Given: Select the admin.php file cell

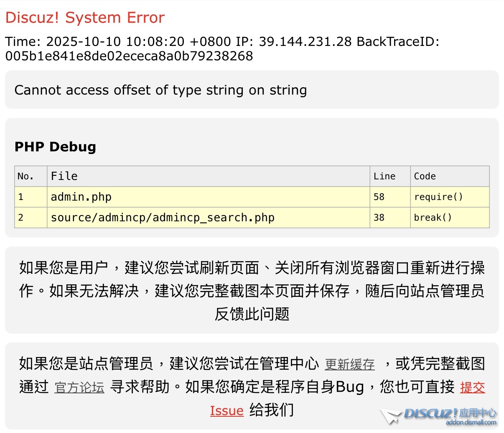Looking at the screenshot, I should [81, 197].
